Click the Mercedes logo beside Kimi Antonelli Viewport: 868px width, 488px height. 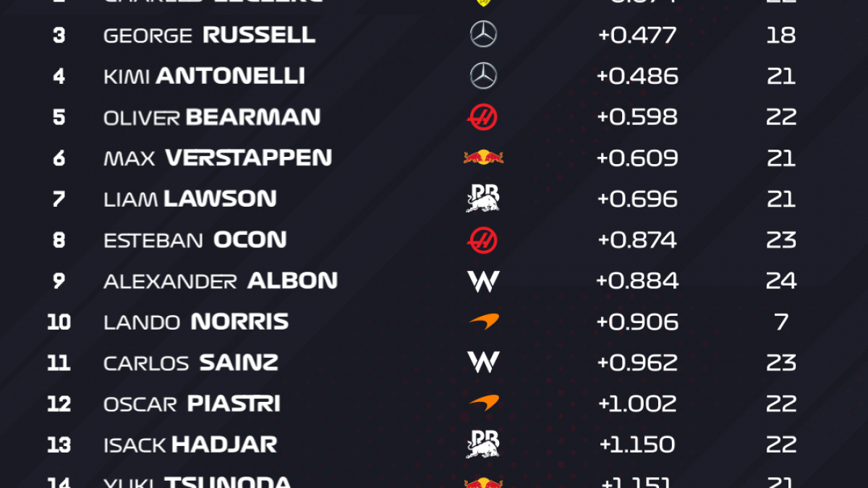[x=483, y=76]
